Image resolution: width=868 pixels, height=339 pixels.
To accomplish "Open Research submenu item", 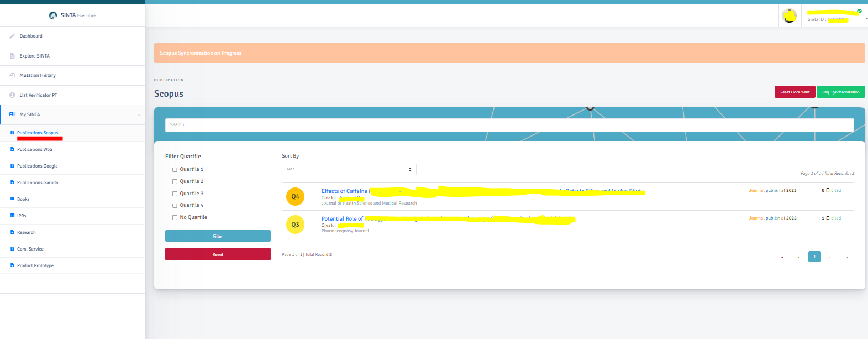I will click(72, 232).
